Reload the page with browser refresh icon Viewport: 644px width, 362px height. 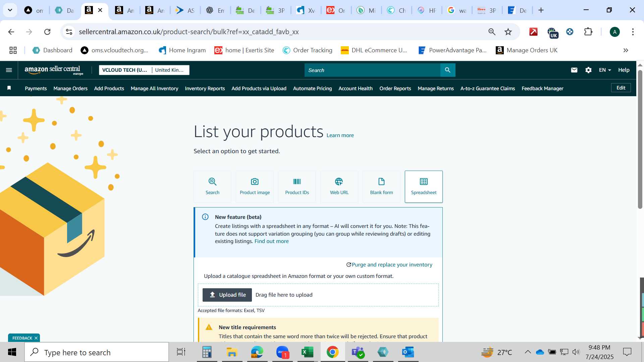[x=47, y=32]
